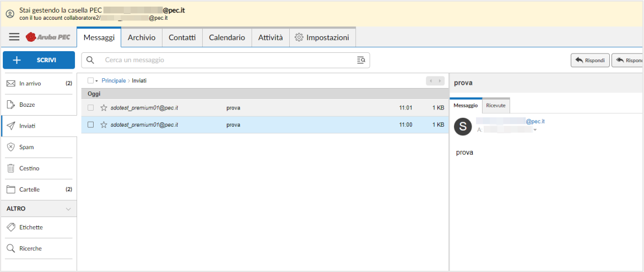
Task: Click the SCRIVI compose button
Action: click(39, 60)
